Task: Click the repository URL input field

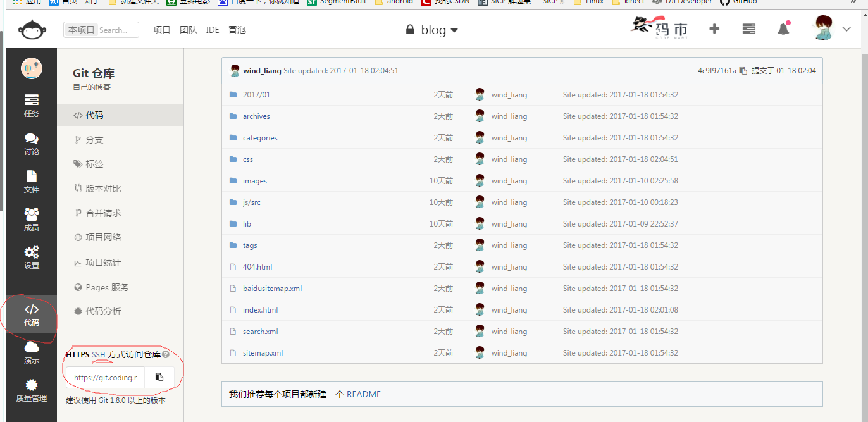Action: [106, 378]
